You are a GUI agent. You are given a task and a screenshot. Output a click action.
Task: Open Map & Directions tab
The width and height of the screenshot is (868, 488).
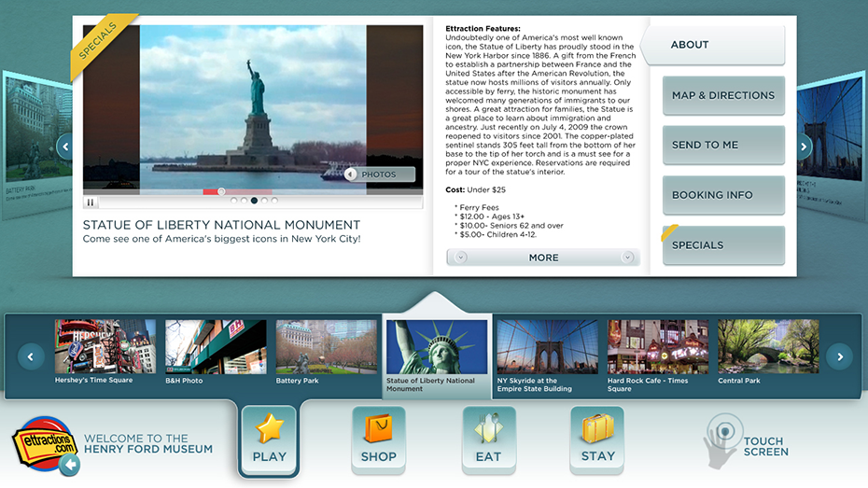[723, 95]
